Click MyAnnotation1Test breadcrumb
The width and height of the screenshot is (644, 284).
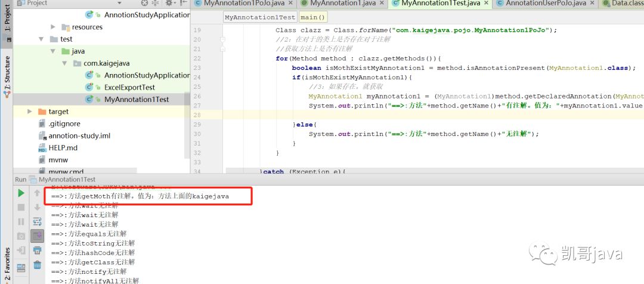pos(260,17)
